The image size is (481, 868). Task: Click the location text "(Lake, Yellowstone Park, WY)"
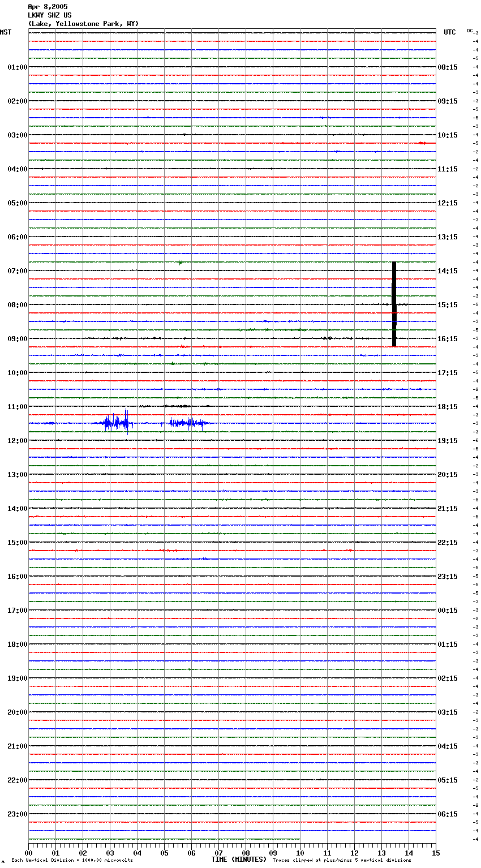pyautogui.click(x=83, y=24)
